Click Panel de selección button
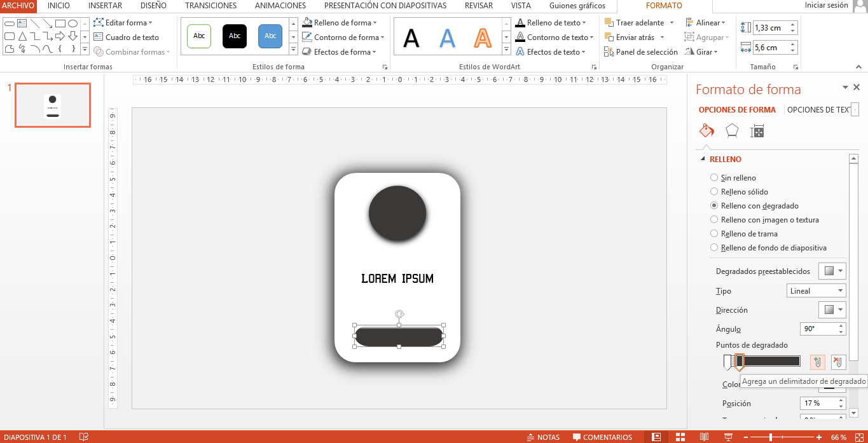 [641, 52]
